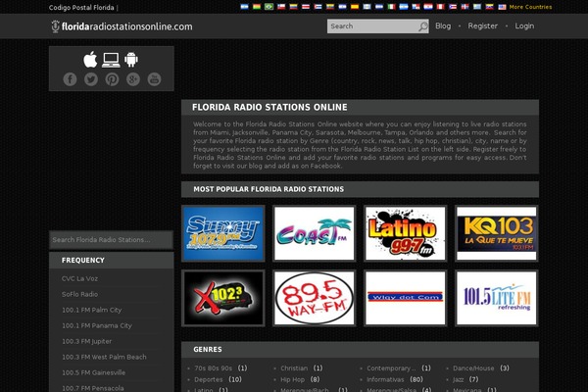Click Most Popular Florida Radio Stations heading
Viewport: 588px width, 392px height.
pos(269,189)
